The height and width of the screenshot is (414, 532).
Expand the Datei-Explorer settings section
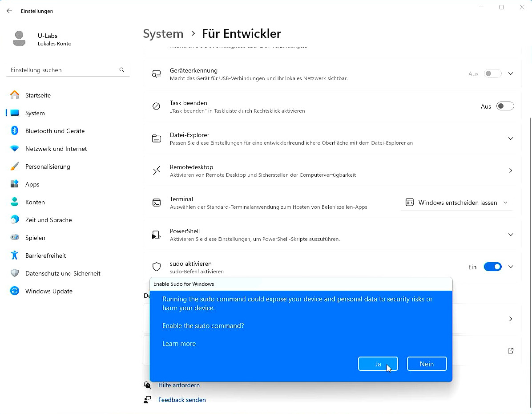pos(510,138)
